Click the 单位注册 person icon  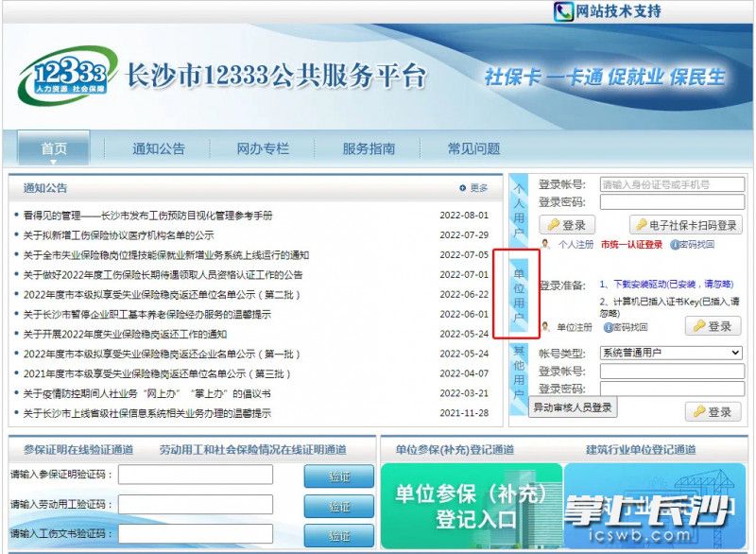pos(545,326)
